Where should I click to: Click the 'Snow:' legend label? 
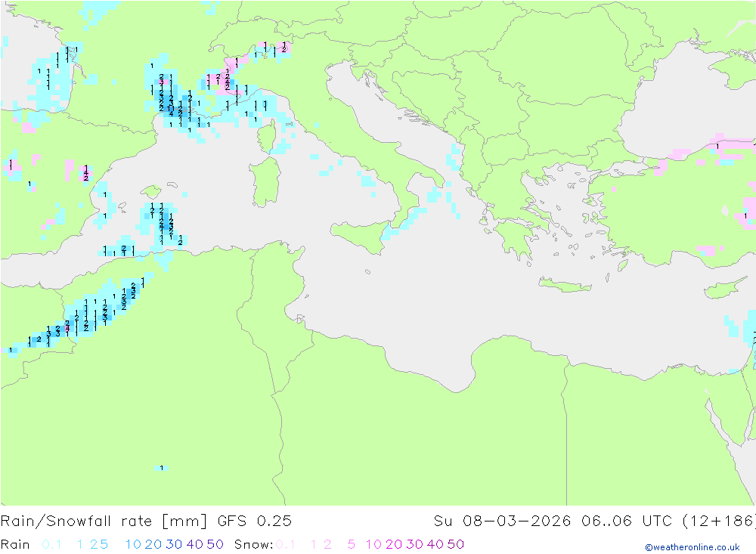[x=253, y=544]
